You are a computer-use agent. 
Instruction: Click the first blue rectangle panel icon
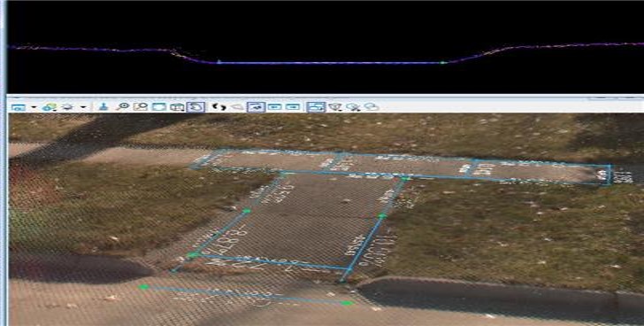274,107
